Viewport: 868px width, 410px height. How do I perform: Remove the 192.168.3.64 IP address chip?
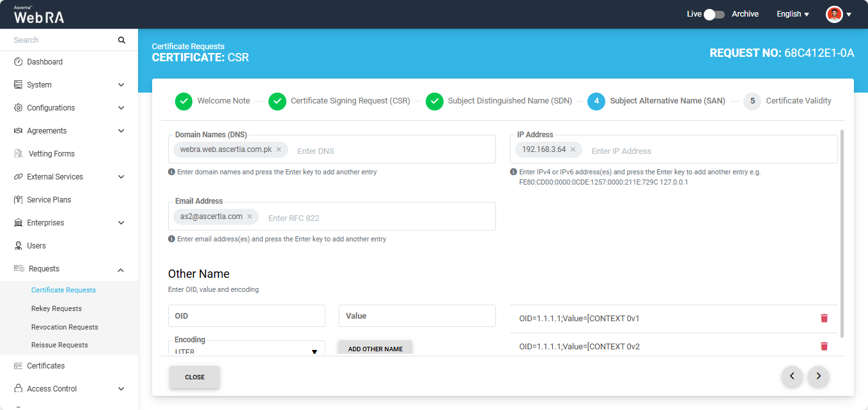[x=573, y=149]
